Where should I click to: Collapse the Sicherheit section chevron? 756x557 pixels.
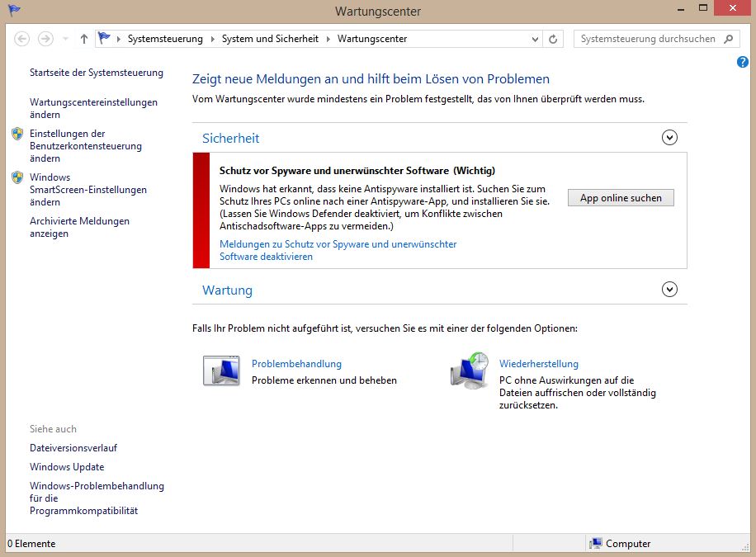(x=669, y=138)
